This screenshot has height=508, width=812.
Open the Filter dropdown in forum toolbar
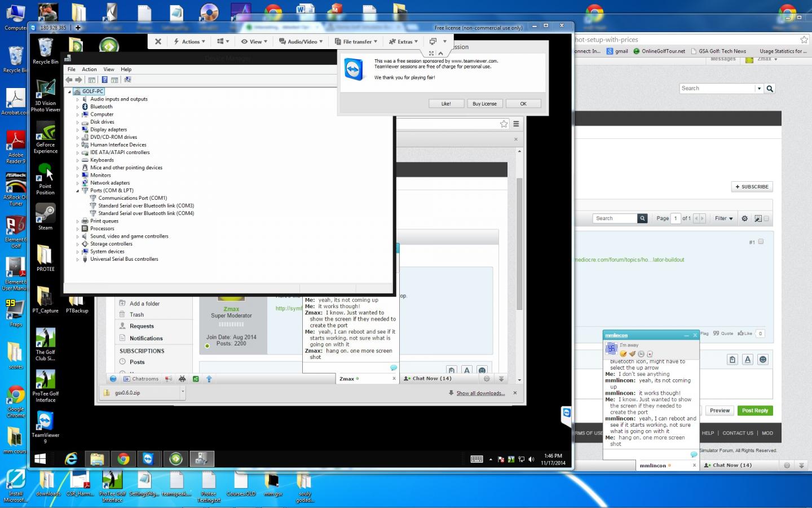pyautogui.click(x=723, y=218)
